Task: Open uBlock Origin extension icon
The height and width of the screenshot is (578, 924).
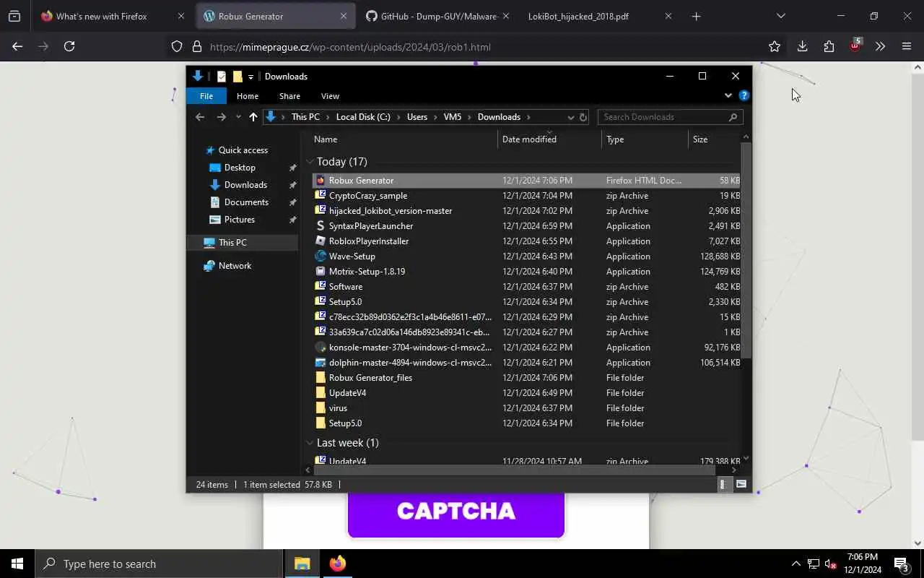Action: (x=855, y=46)
